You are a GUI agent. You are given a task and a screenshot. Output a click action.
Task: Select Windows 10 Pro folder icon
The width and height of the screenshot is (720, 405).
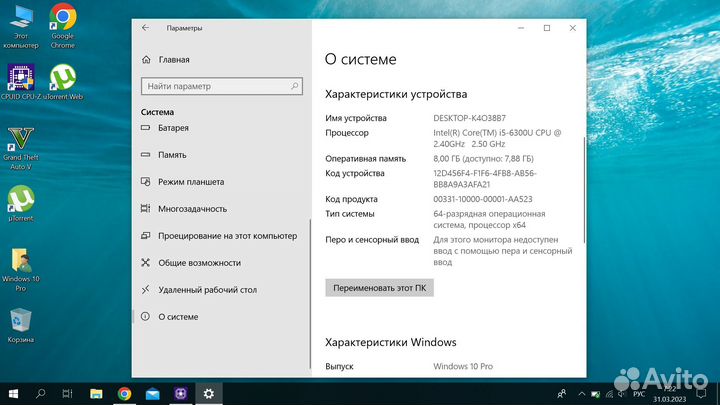pyautogui.click(x=21, y=270)
